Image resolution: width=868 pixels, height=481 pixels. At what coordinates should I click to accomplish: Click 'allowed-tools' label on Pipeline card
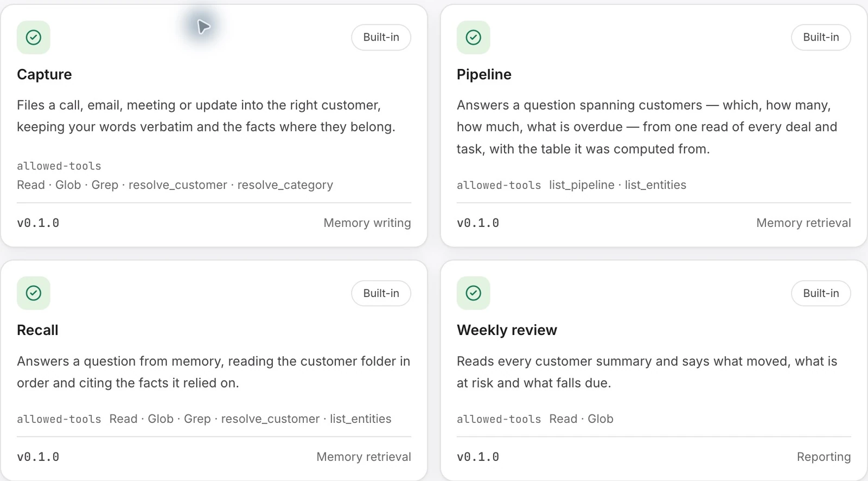499,185
